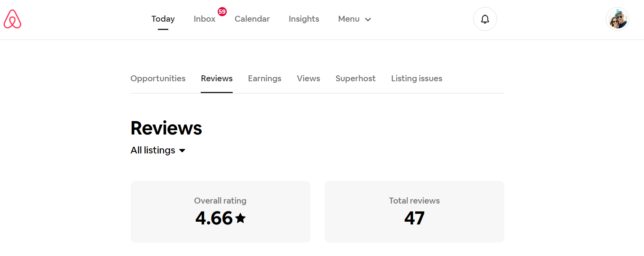Expand the Menu chevron arrow

tap(368, 19)
